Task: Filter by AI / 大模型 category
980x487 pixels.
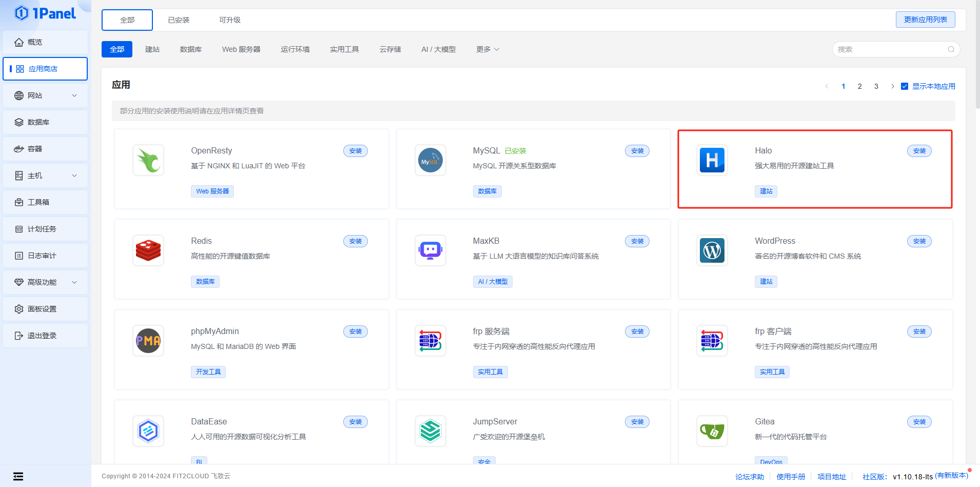Action: pyautogui.click(x=438, y=49)
